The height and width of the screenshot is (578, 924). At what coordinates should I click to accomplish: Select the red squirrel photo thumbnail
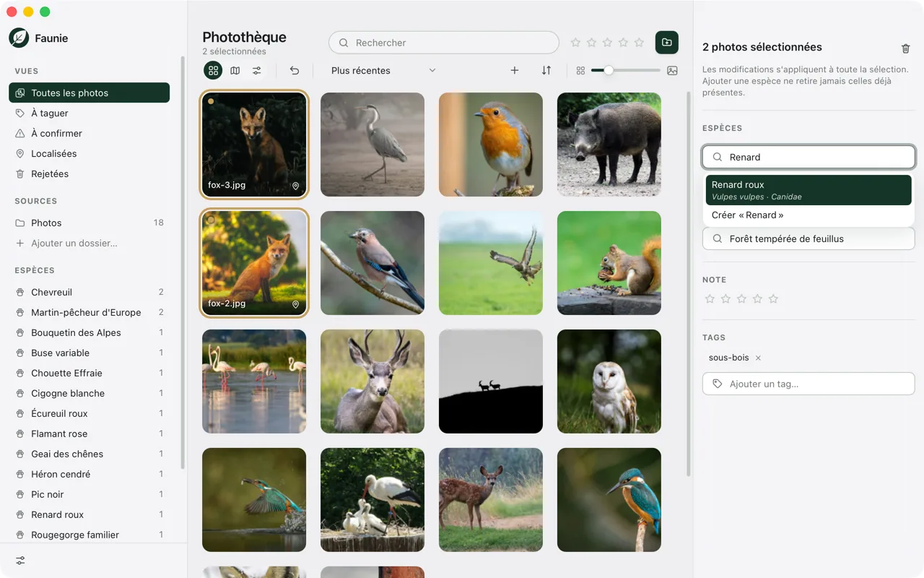609,263
